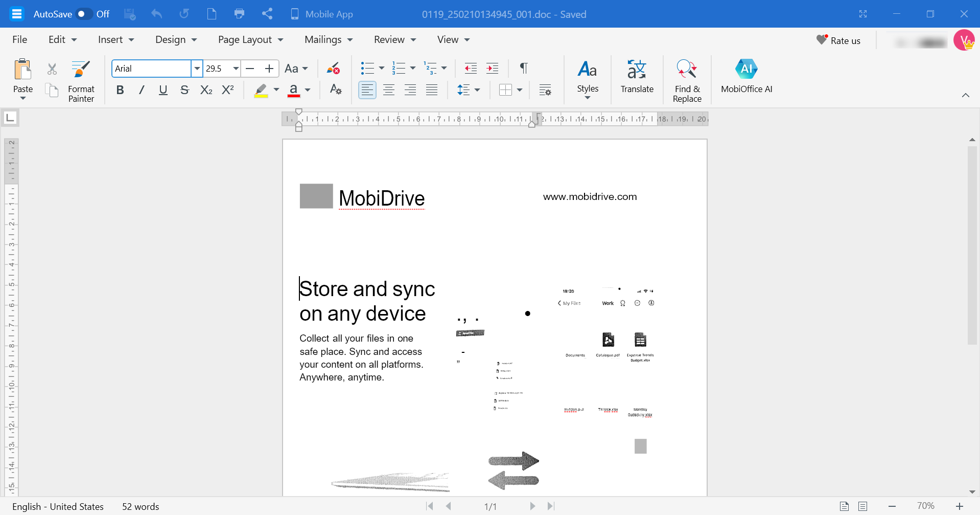This screenshot has height=515, width=980.
Task: Open the line spacing dropdown
Action: (477, 89)
